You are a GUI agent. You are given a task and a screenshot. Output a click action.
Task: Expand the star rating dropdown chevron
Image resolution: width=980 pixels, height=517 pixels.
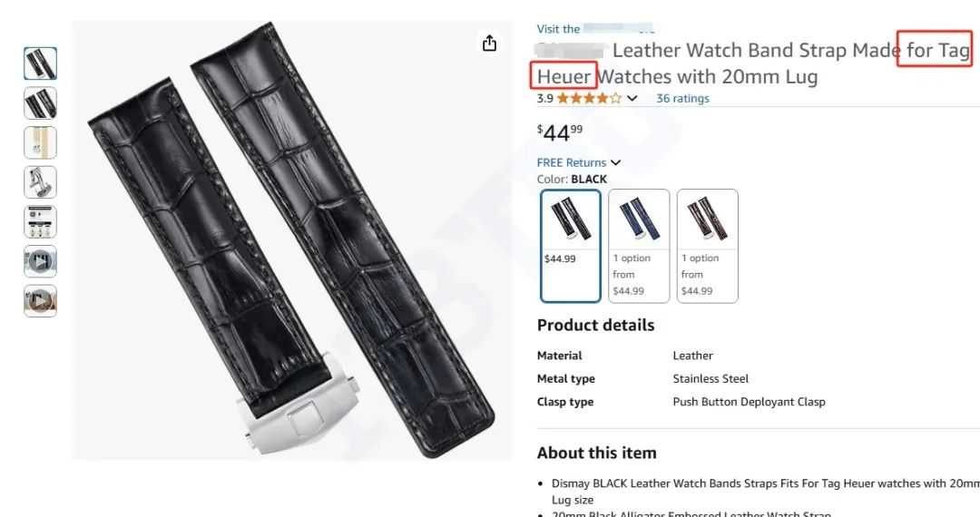tap(632, 98)
